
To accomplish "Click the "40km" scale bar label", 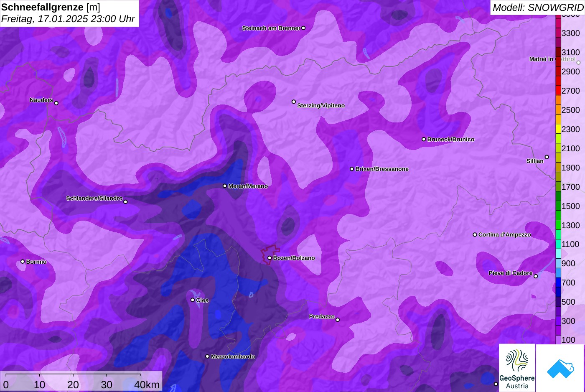I will pos(147,384).
